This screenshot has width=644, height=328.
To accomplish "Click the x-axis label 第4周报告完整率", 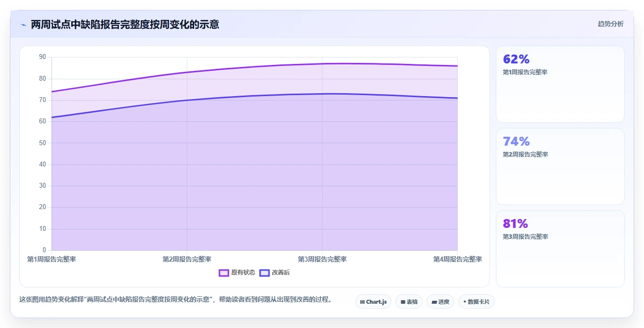I will coord(457,259).
